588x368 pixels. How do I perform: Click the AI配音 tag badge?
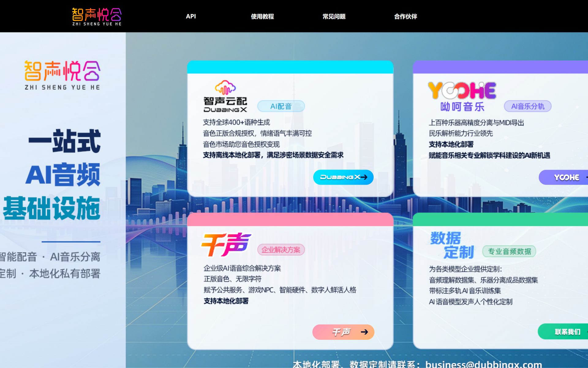coord(281,106)
